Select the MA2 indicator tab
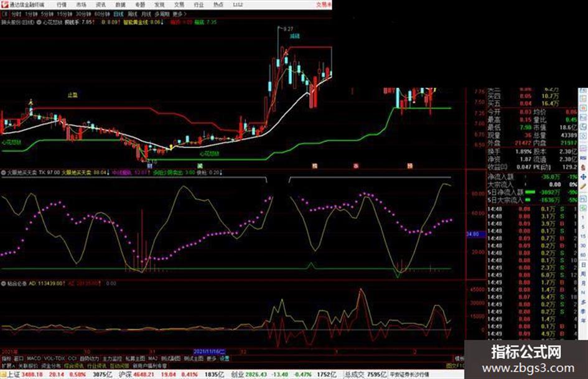Viewport: 588px width, 379px height. [x=152, y=358]
